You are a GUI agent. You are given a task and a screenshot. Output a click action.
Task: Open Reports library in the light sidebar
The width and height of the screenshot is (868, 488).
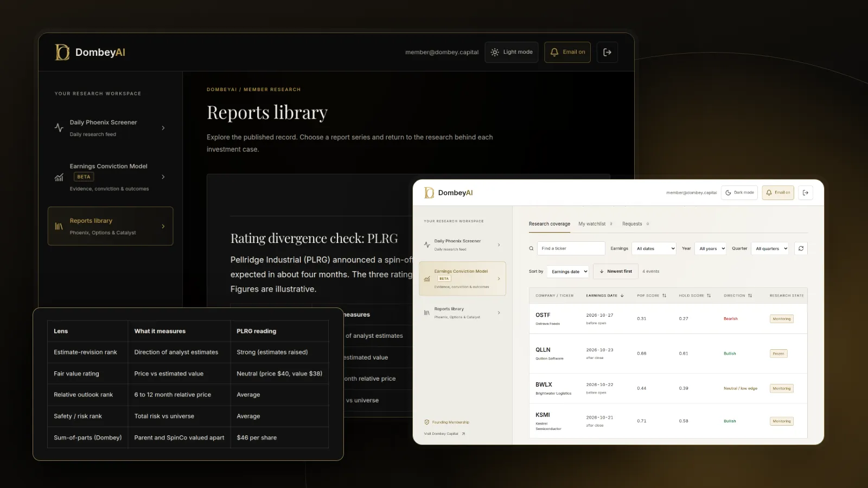[462, 313]
